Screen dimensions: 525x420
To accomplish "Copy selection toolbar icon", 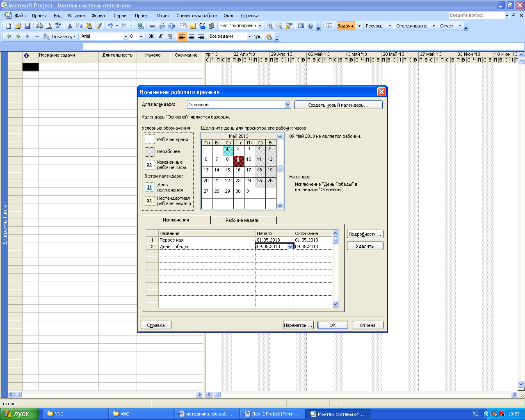I will click(80, 26).
